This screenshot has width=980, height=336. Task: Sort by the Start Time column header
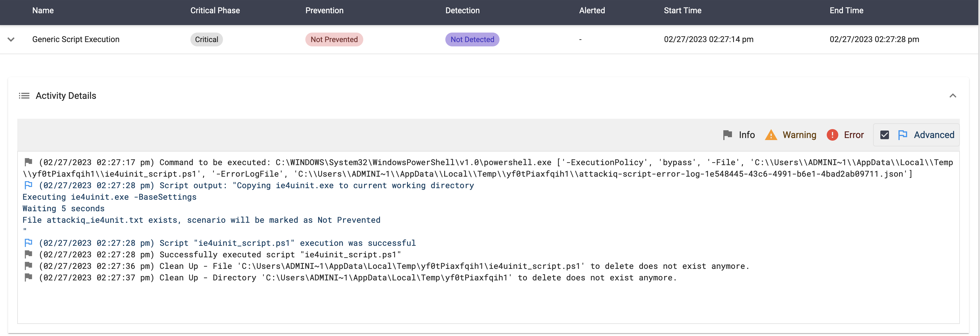tap(682, 11)
